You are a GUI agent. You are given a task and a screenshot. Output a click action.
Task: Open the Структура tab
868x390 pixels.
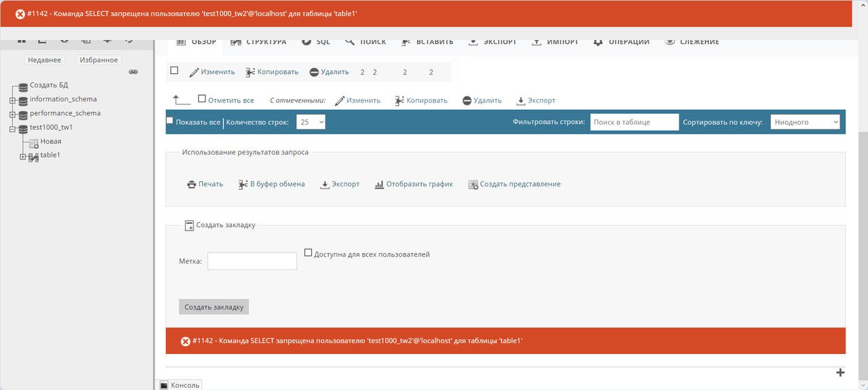pos(258,41)
